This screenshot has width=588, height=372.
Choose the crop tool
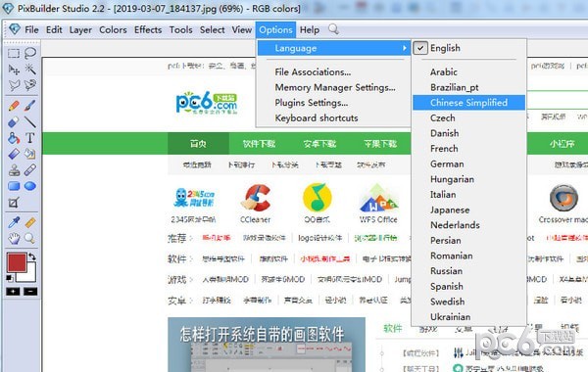coord(14,203)
